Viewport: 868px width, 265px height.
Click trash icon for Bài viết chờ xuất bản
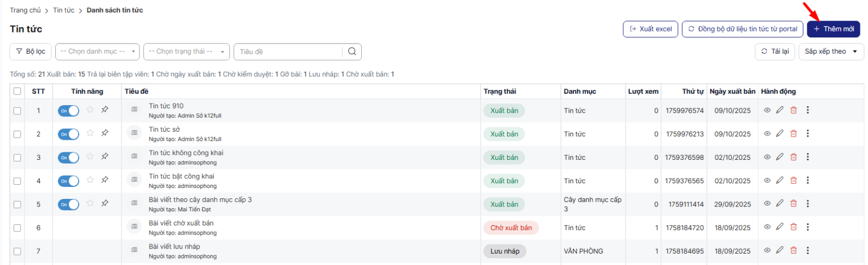pos(793,227)
